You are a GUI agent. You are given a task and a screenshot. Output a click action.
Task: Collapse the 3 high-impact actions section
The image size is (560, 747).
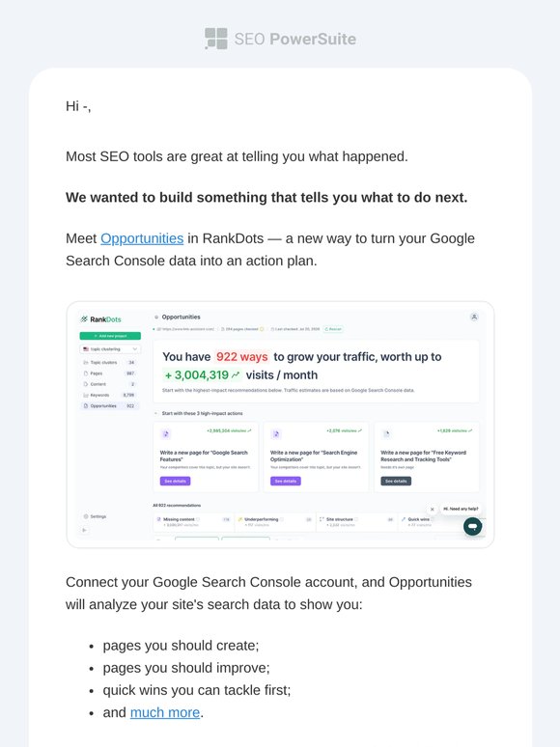[x=155, y=413]
